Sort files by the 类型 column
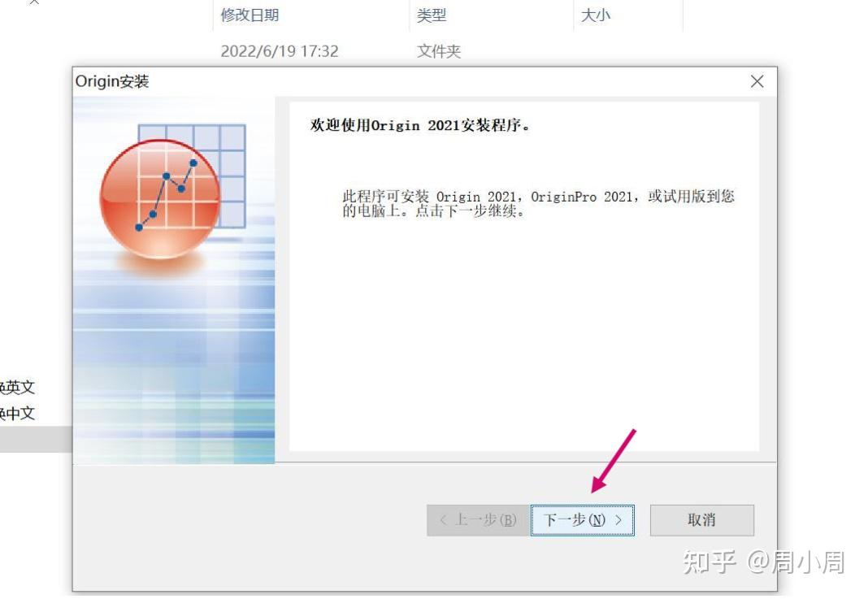The width and height of the screenshot is (868, 599). (432, 15)
